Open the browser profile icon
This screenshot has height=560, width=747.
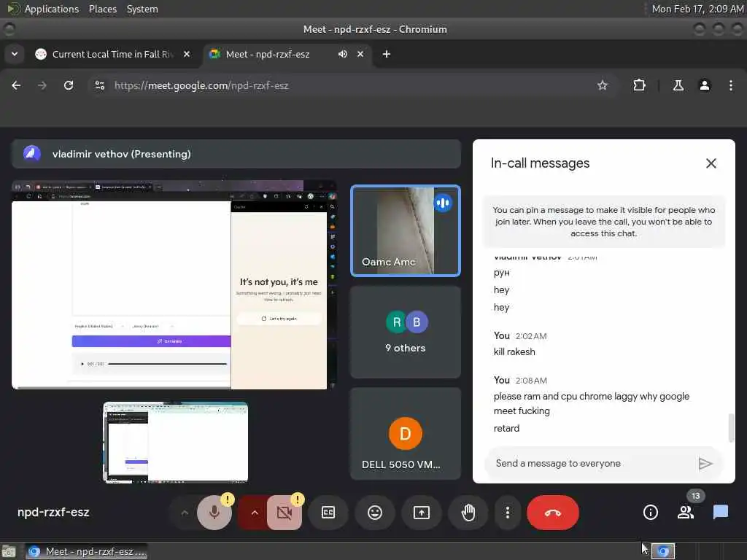[705, 85]
